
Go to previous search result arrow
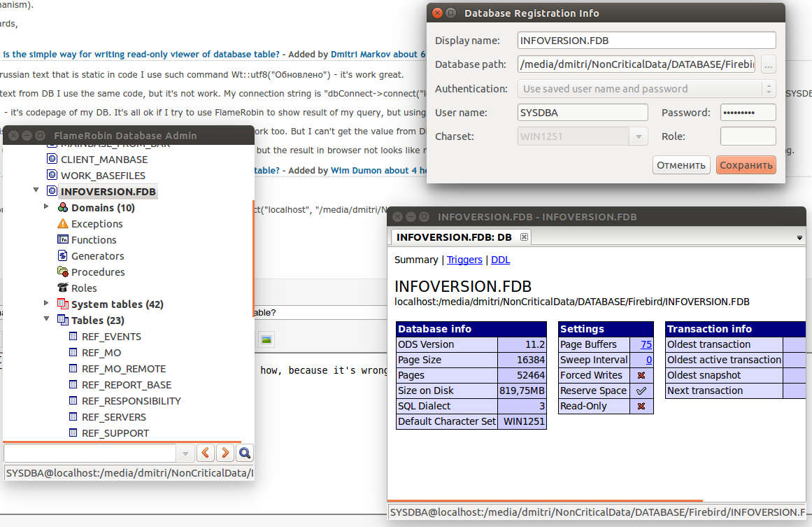pos(206,453)
